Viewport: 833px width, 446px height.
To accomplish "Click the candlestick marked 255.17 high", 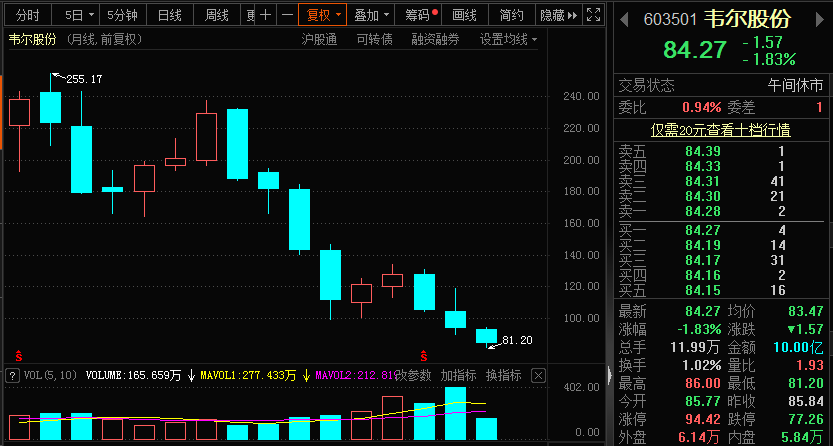I will click(50, 107).
